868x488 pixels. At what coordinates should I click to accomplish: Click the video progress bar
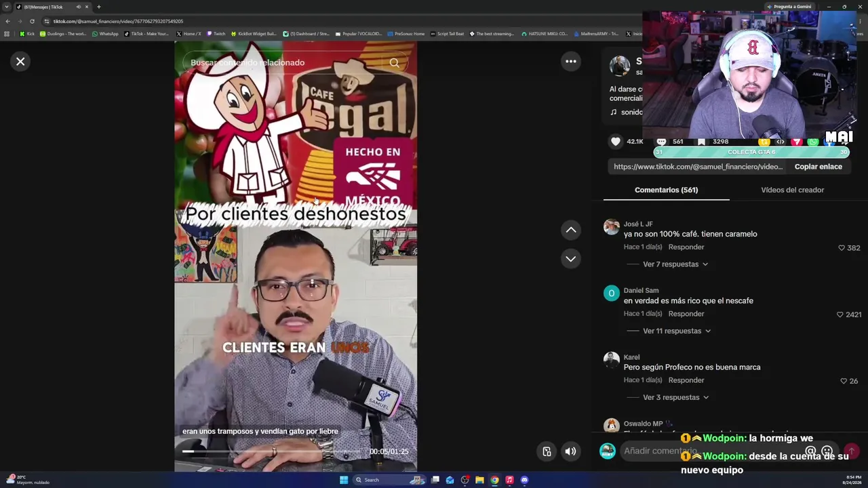271,451
